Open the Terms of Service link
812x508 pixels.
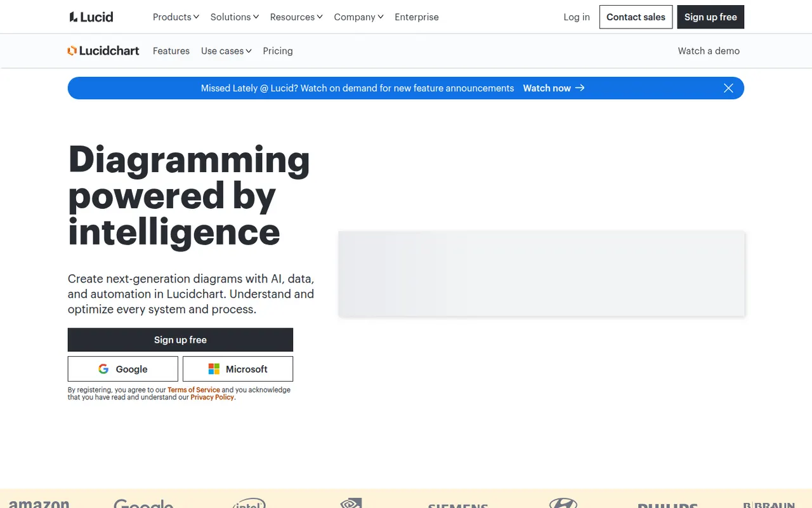click(x=193, y=390)
